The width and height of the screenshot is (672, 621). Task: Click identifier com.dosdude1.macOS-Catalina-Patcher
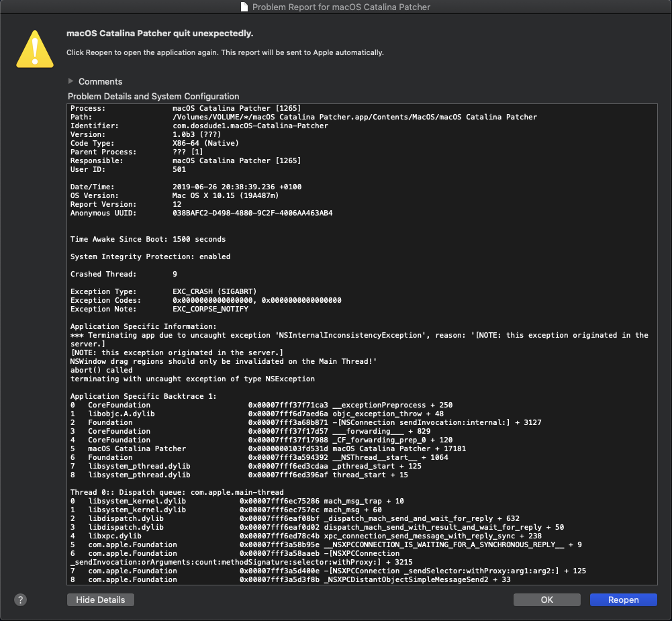point(250,126)
